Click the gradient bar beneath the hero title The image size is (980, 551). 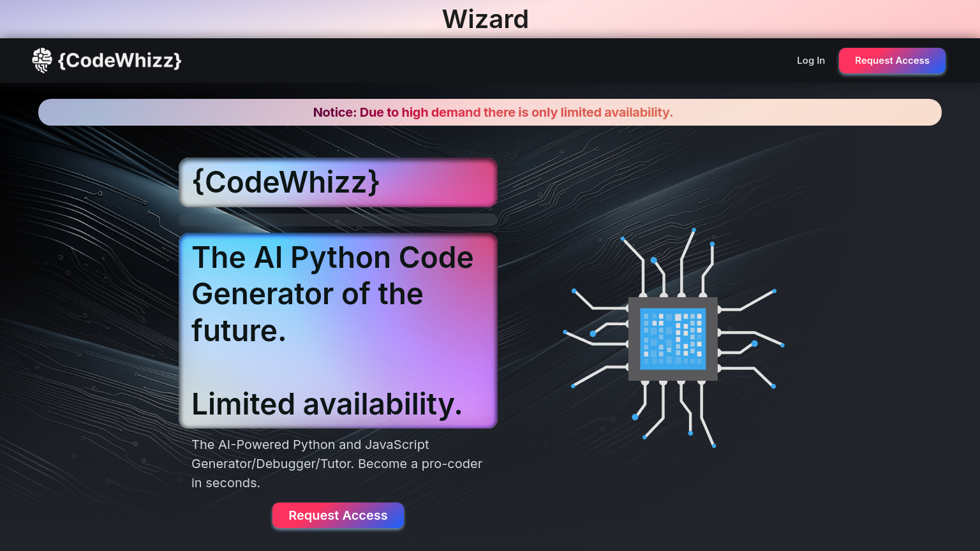pyautogui.click(x=338, y=219)
